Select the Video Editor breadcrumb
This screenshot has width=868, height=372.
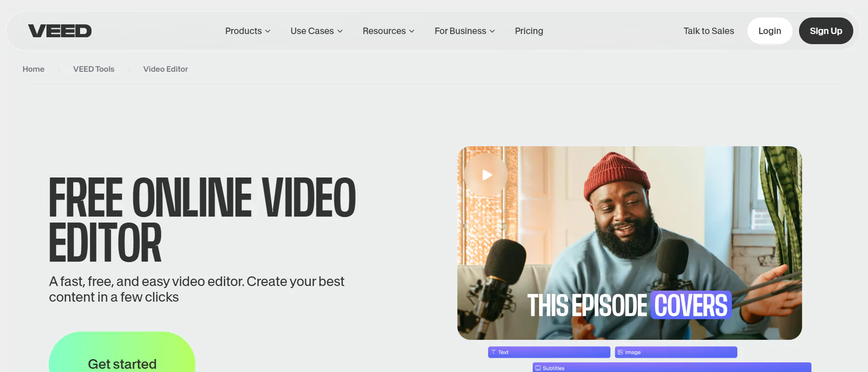[x=166, y=69]
